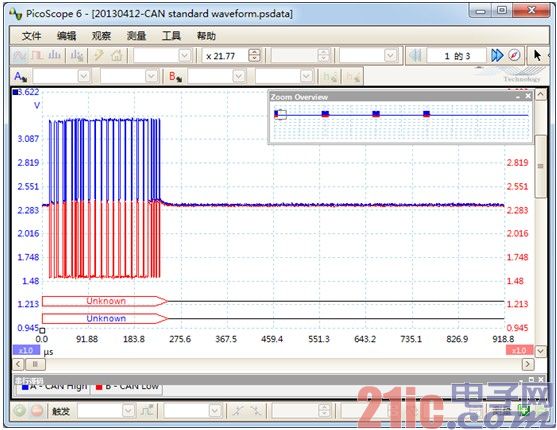Open the 工具 (Tools) menu
The height and width of the screenshot is (430, 557).
pyautogui.click(x=171, y=36)
